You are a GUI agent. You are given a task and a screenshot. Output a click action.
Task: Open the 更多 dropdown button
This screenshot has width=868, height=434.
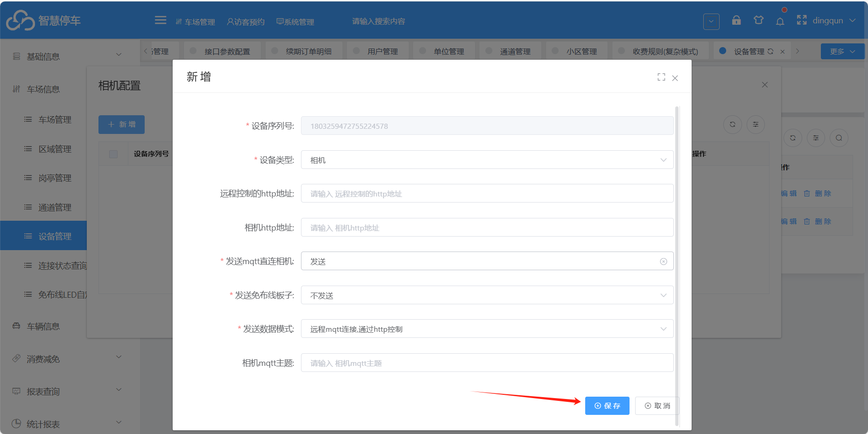[x=842, y=51]
